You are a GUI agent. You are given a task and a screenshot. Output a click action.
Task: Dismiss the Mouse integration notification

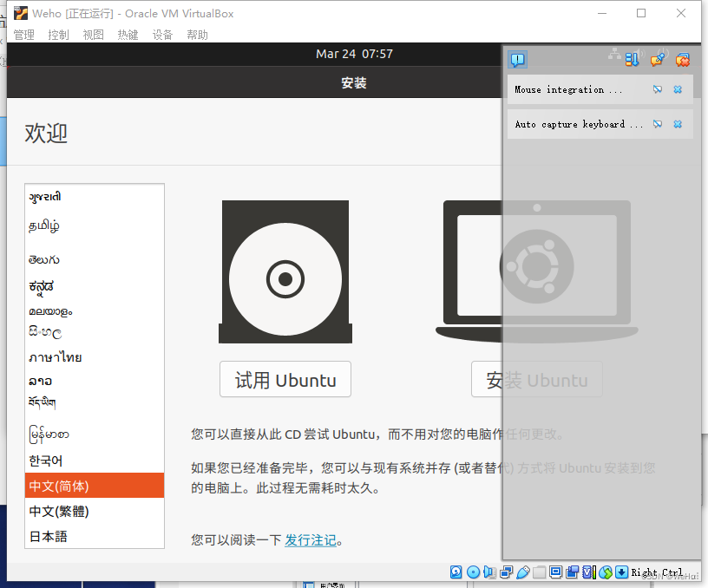coord(678,89)
